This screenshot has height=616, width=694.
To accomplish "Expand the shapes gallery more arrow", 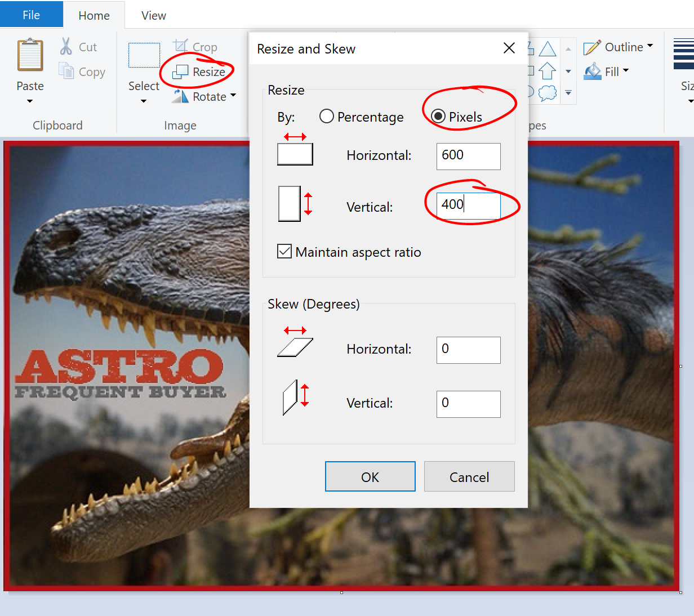I will pyautogui.click(x=568, y=93).
